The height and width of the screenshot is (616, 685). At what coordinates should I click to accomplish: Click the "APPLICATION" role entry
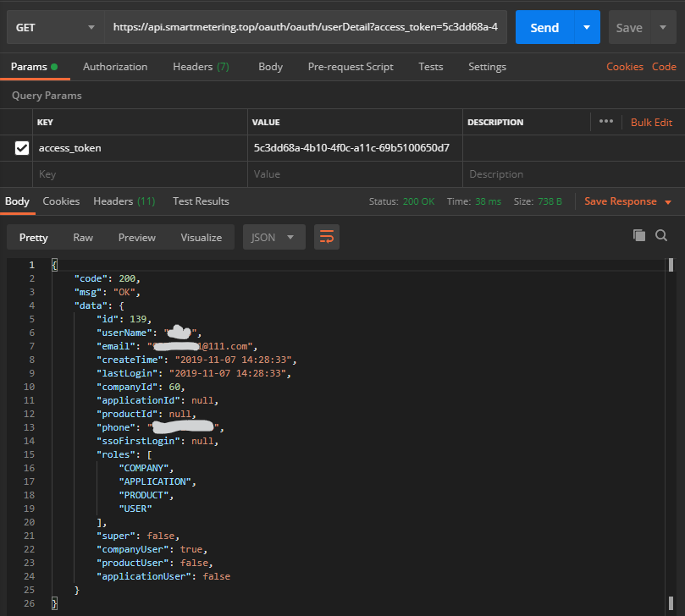157,481
